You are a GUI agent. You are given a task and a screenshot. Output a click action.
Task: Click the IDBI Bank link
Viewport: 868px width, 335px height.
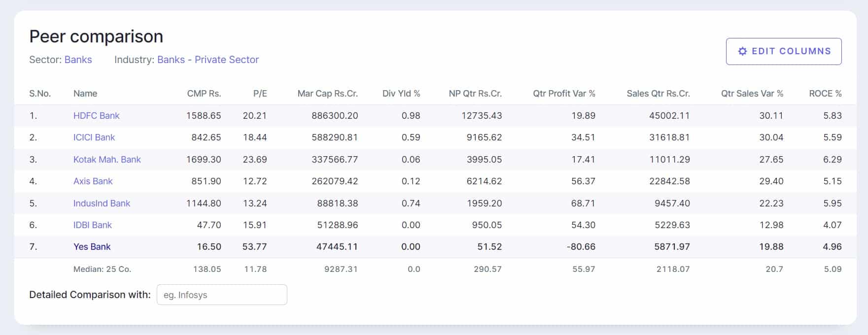click(92, 225)
